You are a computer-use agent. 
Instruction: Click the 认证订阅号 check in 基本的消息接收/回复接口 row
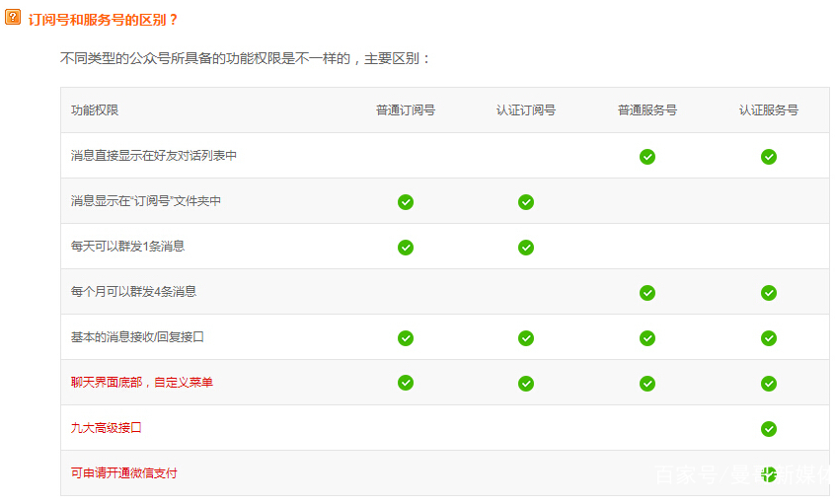[526, 338]
